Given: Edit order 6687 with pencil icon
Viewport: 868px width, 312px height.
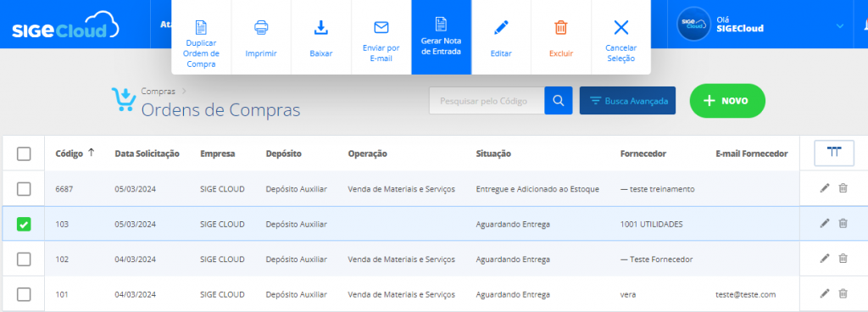Looking at the screenshot, I should (x=825, y=188).
